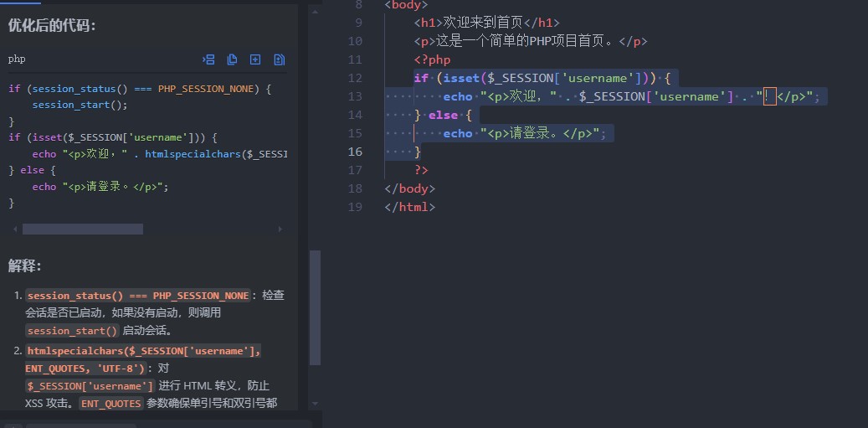868x428 pixels.
Task: Click inline code 'session_start()' in explanation
Action: click(73, 331)
